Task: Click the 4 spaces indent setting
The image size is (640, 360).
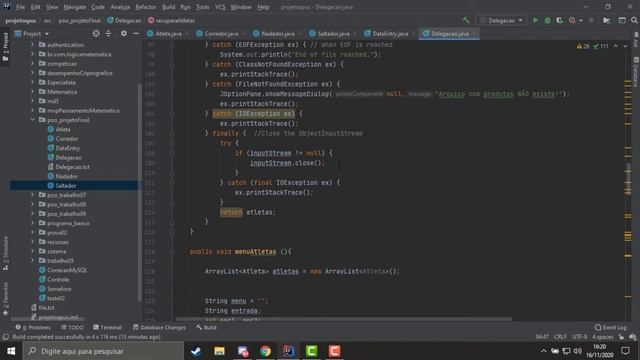Action: tap(602, 337)
